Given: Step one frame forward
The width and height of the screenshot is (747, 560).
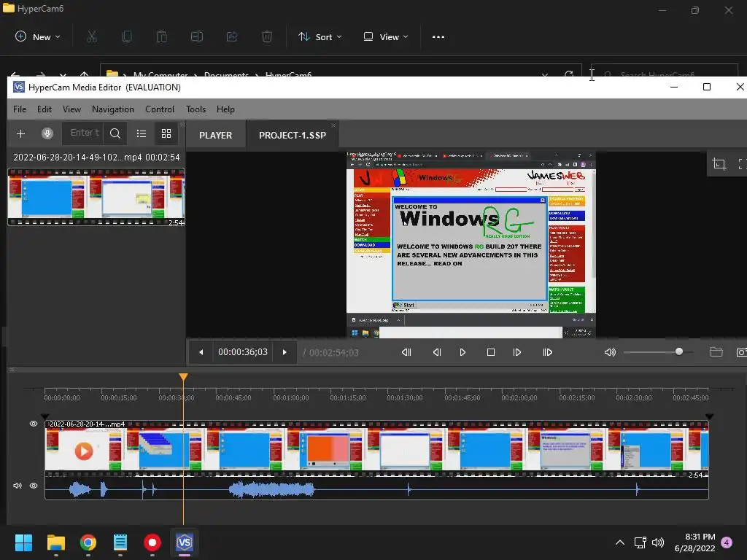Looking at the screenshot, I should click(x=517, y=352).
